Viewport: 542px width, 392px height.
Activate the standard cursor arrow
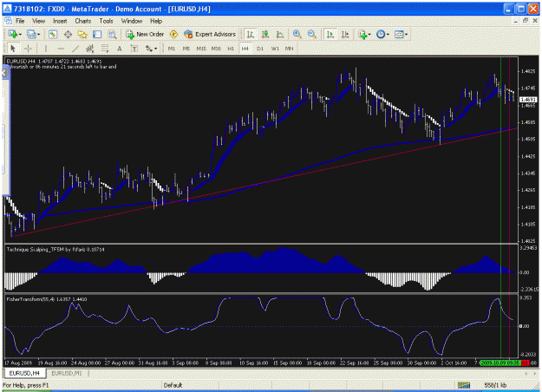pos(13,49)
